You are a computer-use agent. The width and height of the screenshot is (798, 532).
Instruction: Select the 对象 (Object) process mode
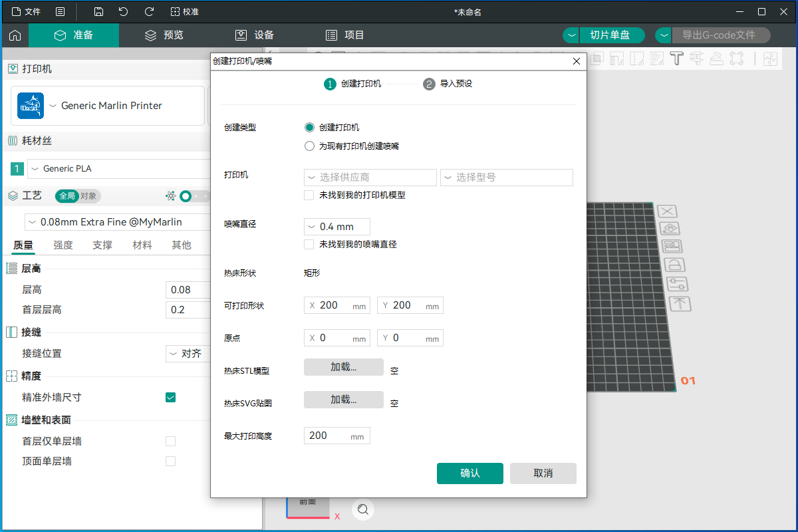point(89,196)
